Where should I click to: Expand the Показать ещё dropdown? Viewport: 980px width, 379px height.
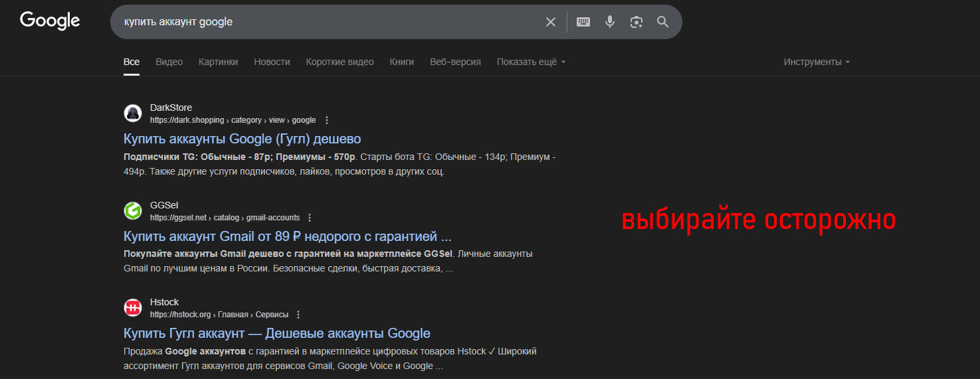pos(531,62)
